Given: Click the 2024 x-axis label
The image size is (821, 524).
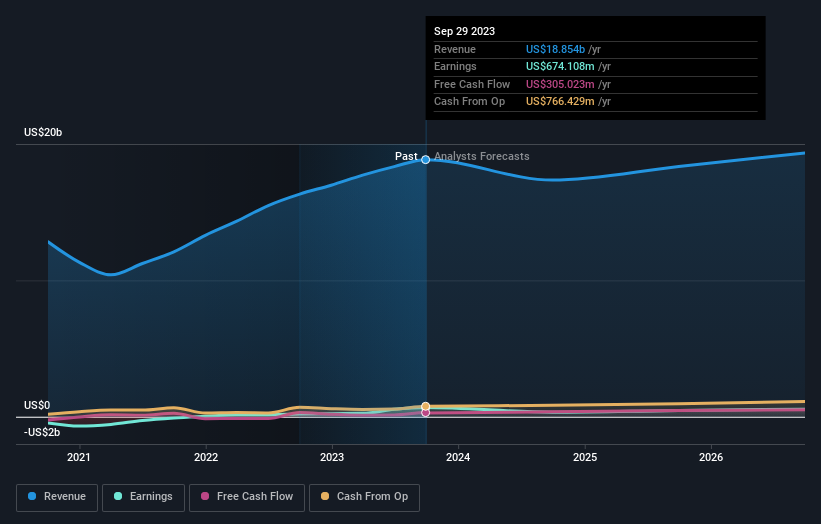Looking at the screenshot, I should (x=458, y=458).
